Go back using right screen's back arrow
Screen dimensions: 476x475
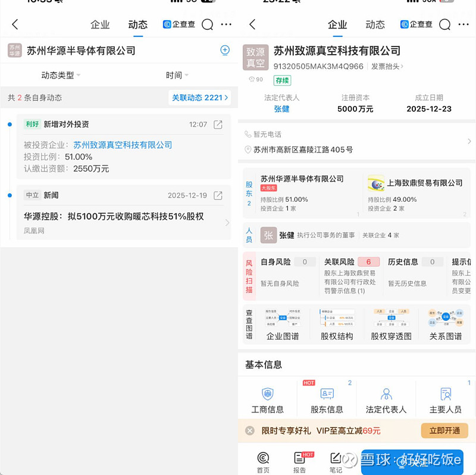(252, 24)
